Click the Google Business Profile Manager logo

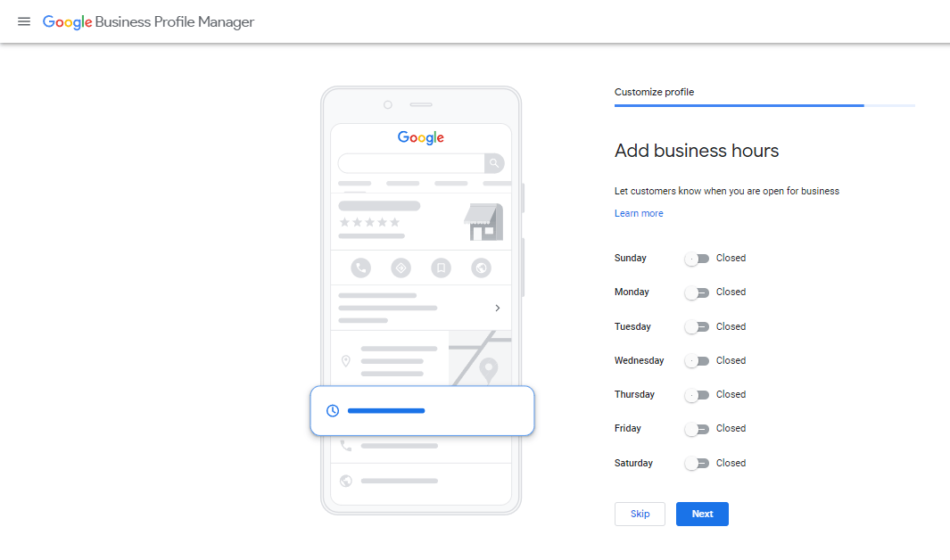[148, 22]
